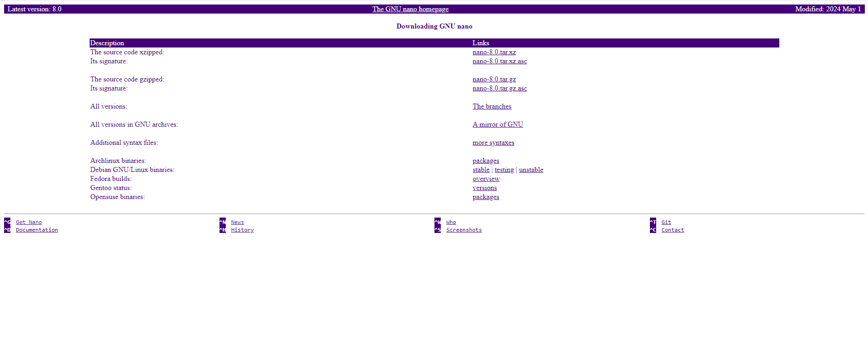Download nano-8.0.tar.xz source archive
The width and height of the screenshot is (868, 356).
pyautogui.click(x=494, y=52)
